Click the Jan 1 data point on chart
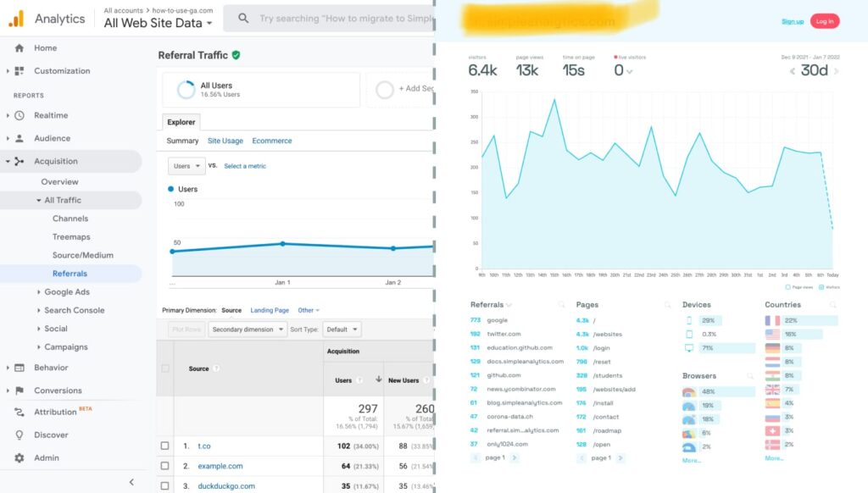 pos(282,243)
